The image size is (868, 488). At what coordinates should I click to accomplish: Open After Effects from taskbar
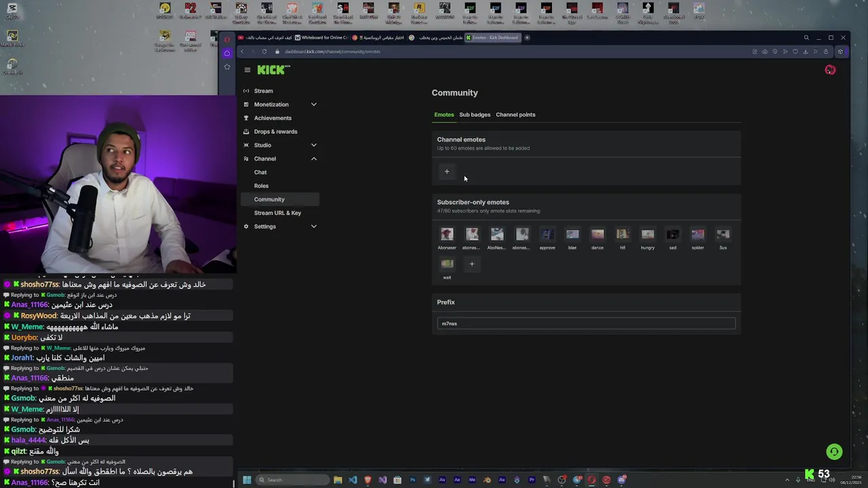[x=457, y=480]
